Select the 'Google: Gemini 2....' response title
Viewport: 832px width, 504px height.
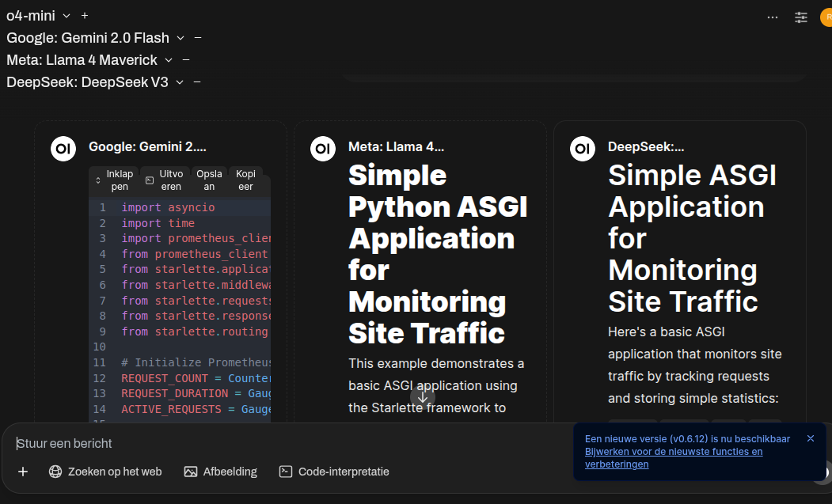pos(147,147)
